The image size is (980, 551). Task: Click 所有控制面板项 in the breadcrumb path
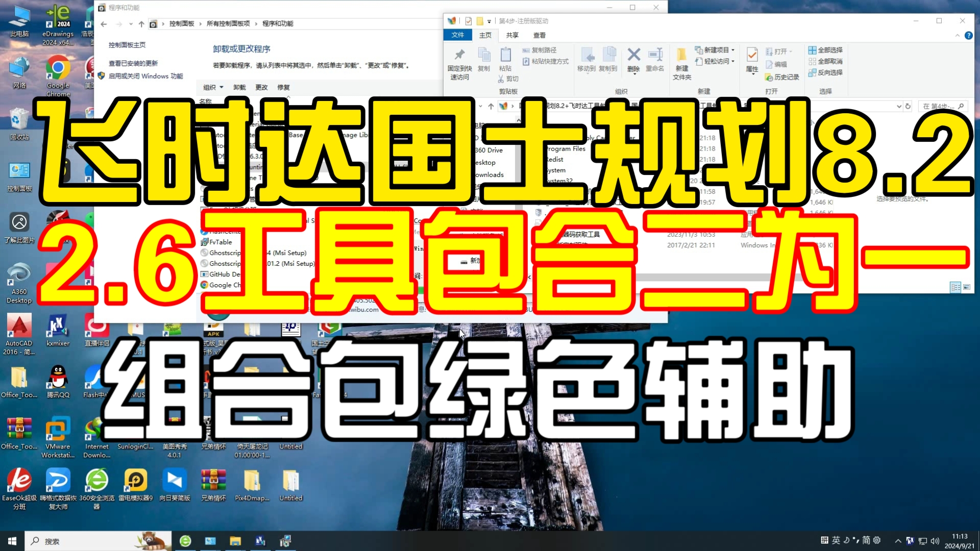[x=228, y=23]
